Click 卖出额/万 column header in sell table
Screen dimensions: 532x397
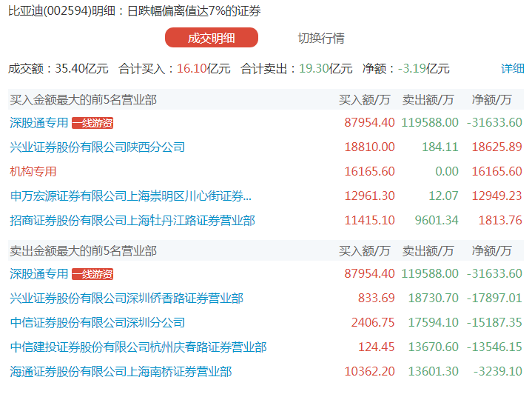(428, 251)
